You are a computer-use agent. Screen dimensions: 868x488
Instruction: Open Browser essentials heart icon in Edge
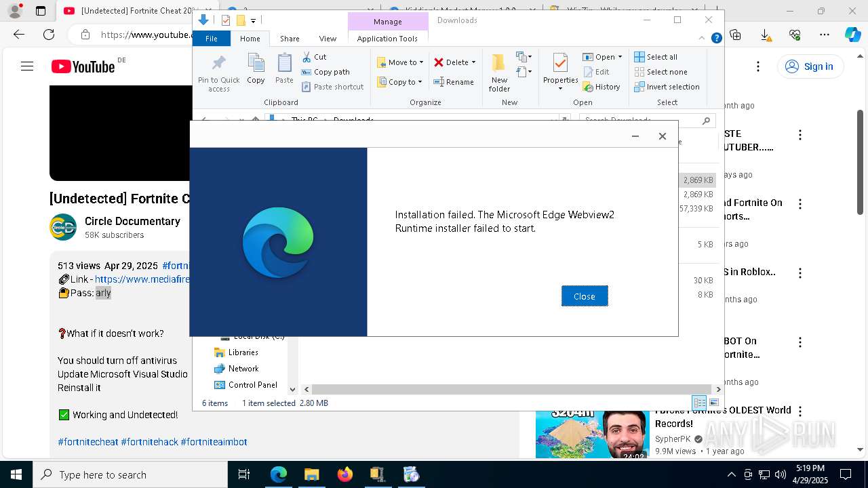coord(795,35)
